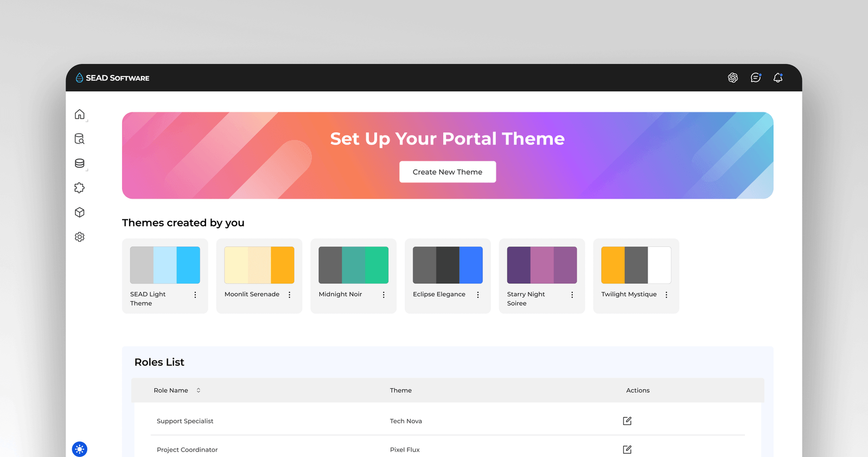Open options menu for Midnight Noir
This screenshot has width=868, height=457.
tap(384, 295)
